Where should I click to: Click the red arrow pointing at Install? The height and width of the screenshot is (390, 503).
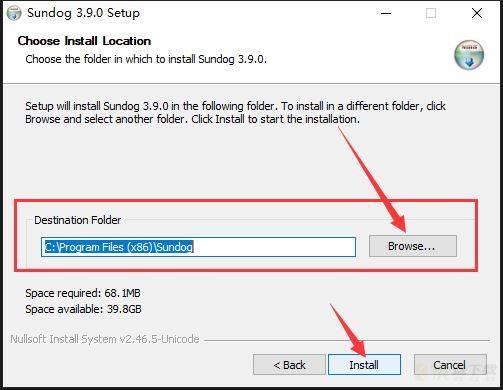(x=348, y=330)
